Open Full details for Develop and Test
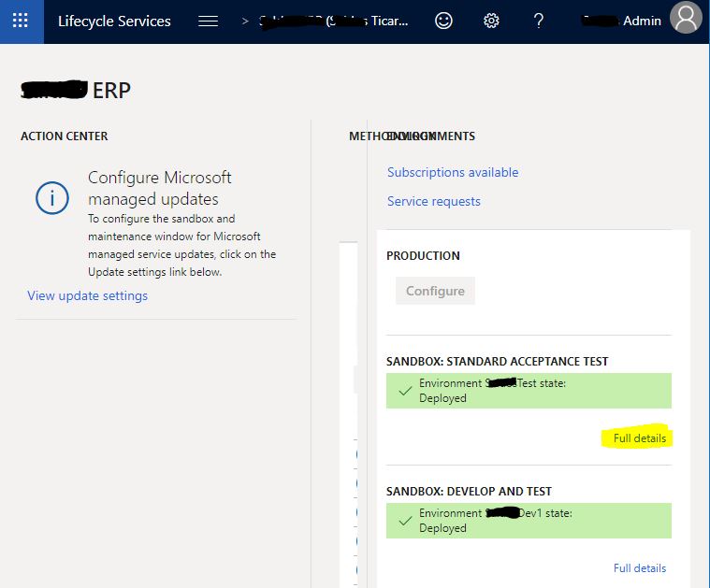Screen dimensions: 710x588 [x=639, y=568]
